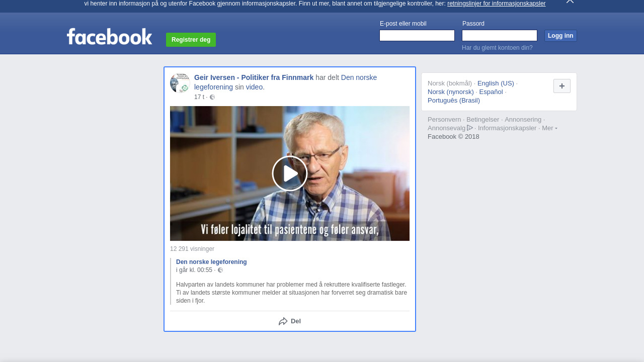Open Geir Iversen - Politiker fra Finnmark page

(x=254, y=77)
